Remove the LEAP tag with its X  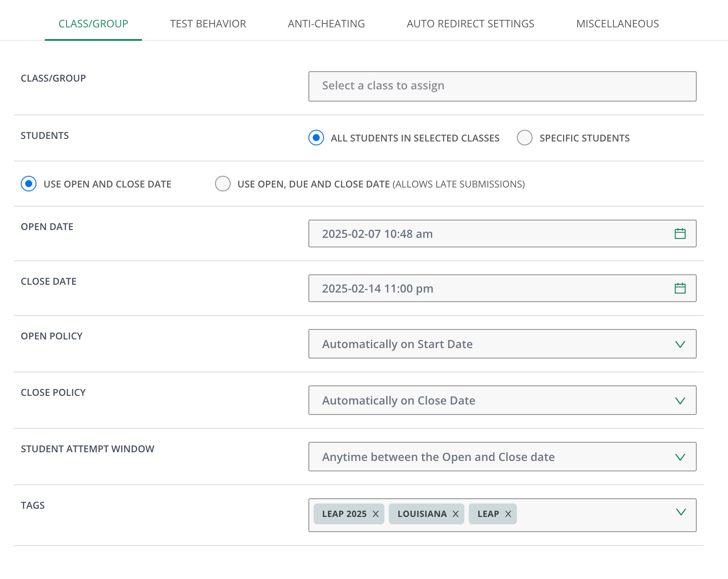(508, 514)
